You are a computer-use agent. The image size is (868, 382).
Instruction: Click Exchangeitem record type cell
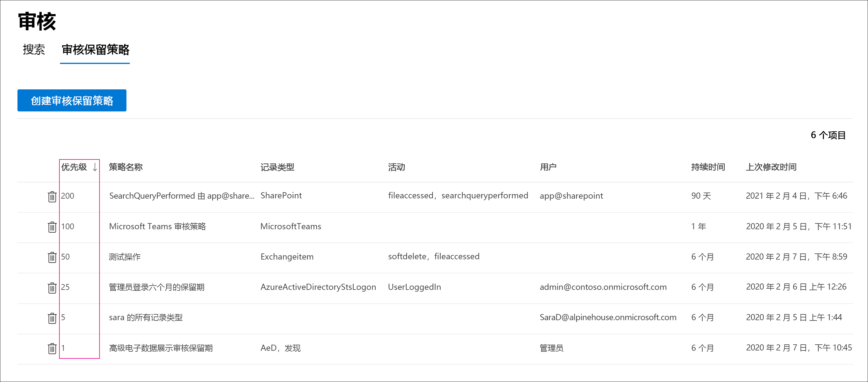pos(287,257)
